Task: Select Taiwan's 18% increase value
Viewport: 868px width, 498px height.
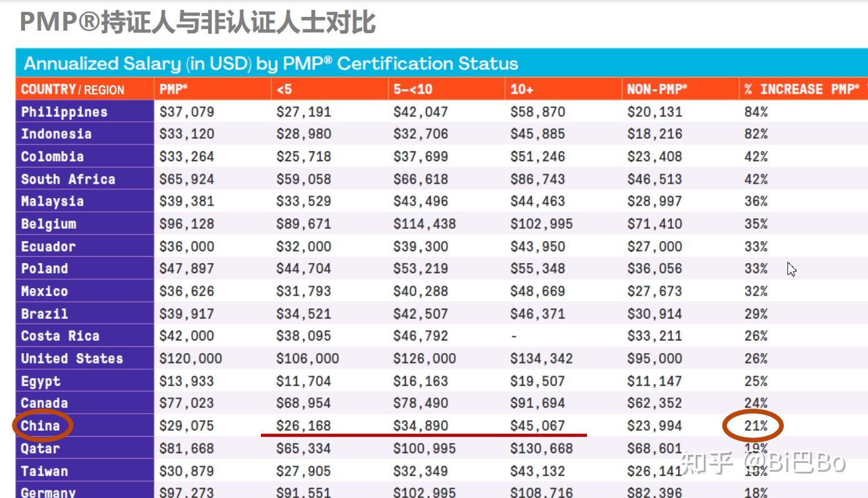Action: (754, 470)
